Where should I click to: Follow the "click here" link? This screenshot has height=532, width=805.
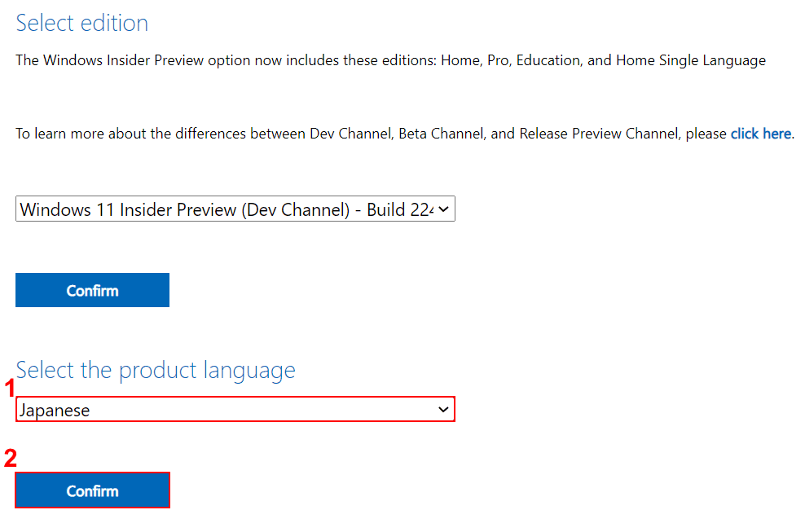[x=760, y=134]
